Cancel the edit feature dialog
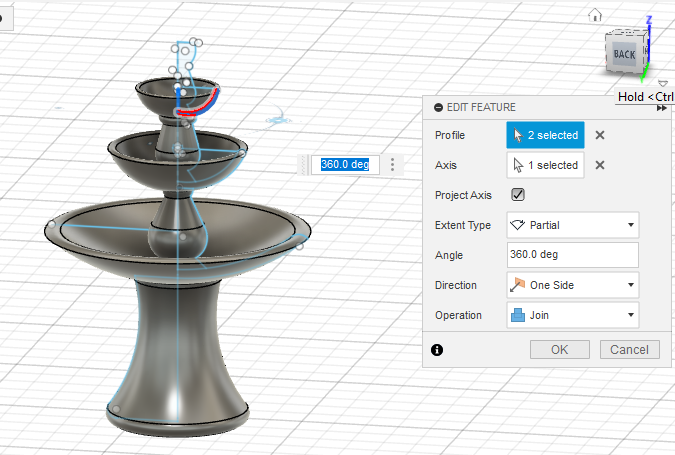The image size is (675, 455). pos(630,350)
